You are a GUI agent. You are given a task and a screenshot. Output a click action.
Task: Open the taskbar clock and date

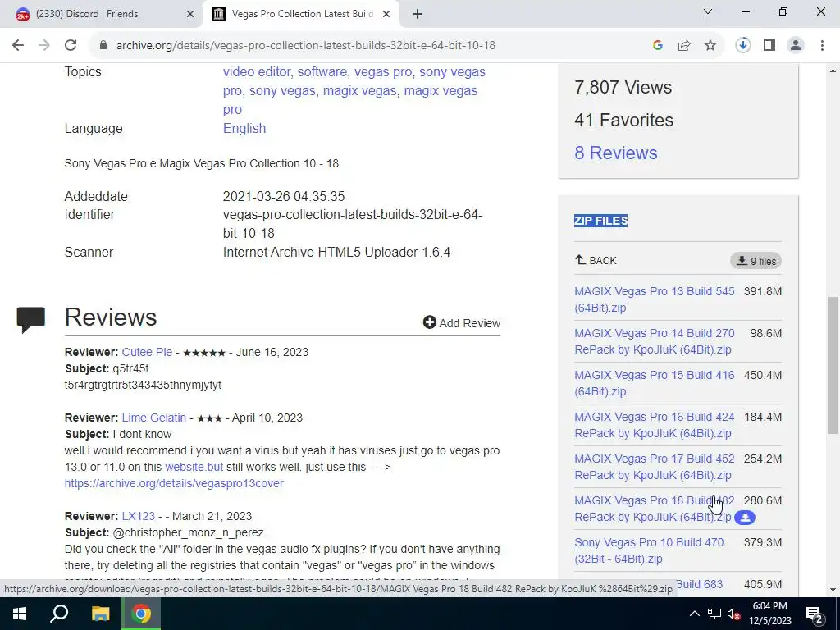tap(769, 614)
